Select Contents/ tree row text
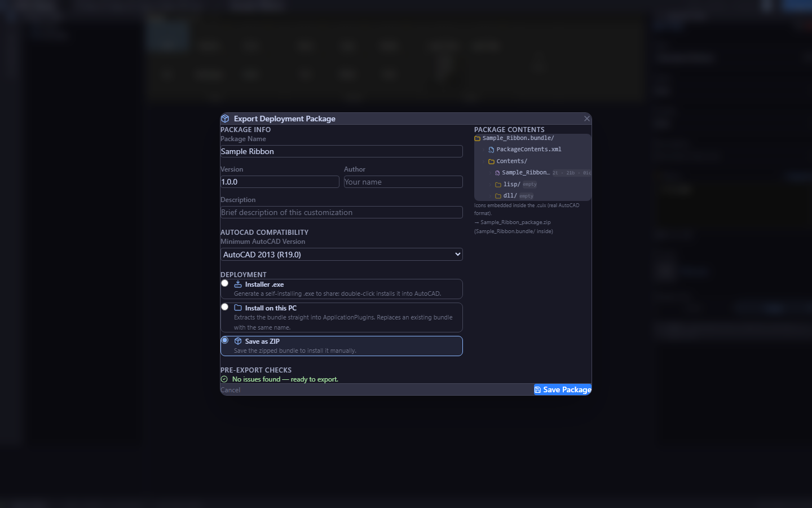 (512, 161)
